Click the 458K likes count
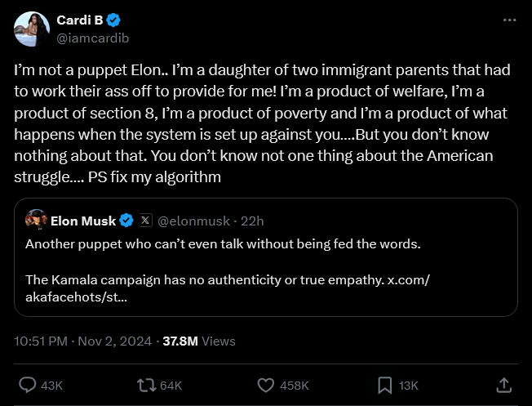Viewport: 532px width, 406px height. click(x=295, y=385)
